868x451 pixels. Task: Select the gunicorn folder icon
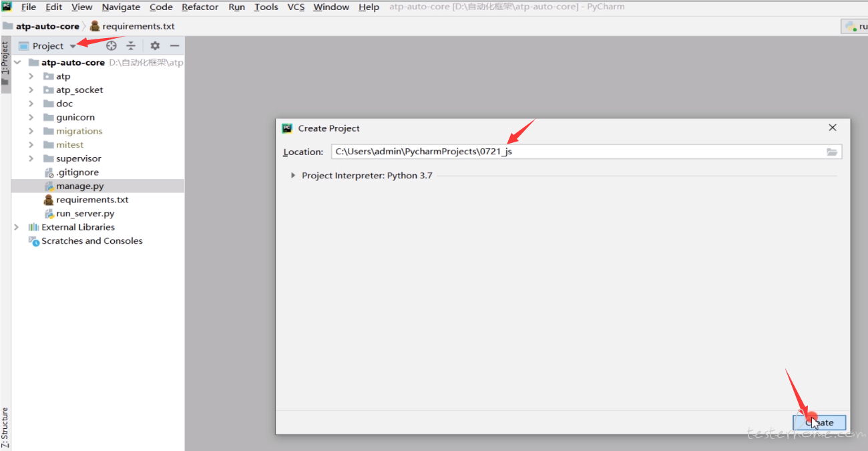[48, 118]
